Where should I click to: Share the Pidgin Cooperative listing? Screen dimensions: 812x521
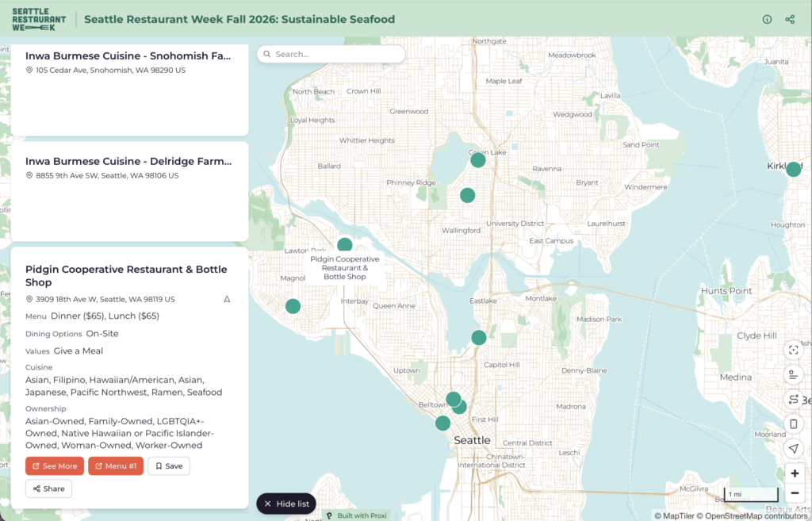point(48,489)
